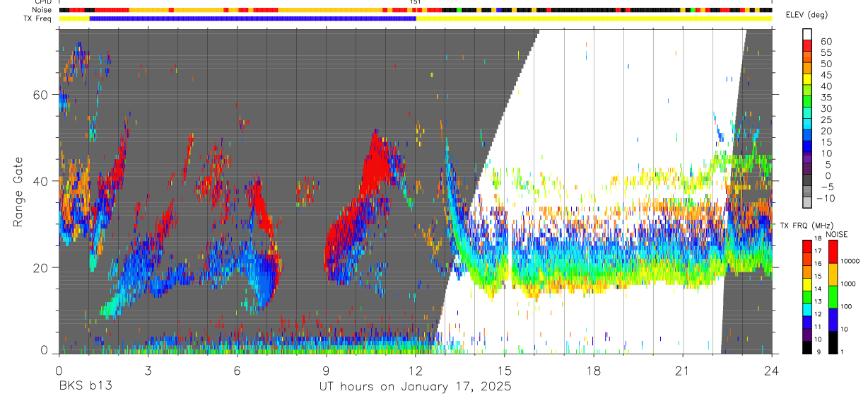Choose blue NOISE swatch between 100 and 10
868x401 pixels.
coord(833,318)
